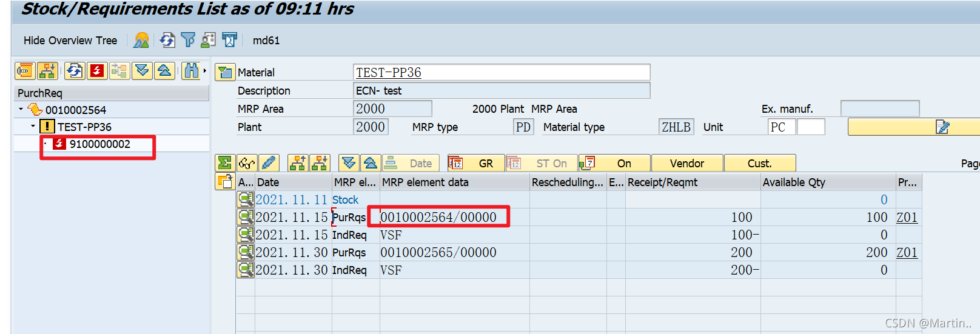Image resolution: width=980 pixels, height=334 pixels.
Task: Click the yellow edit note button with the pencil icon
Action: click(x=914, y=127)
